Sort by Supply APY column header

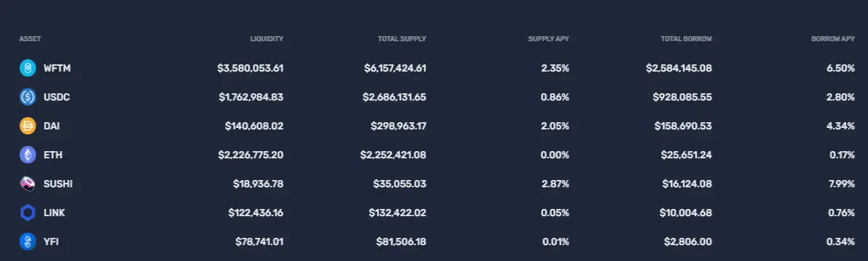point(549,38)
